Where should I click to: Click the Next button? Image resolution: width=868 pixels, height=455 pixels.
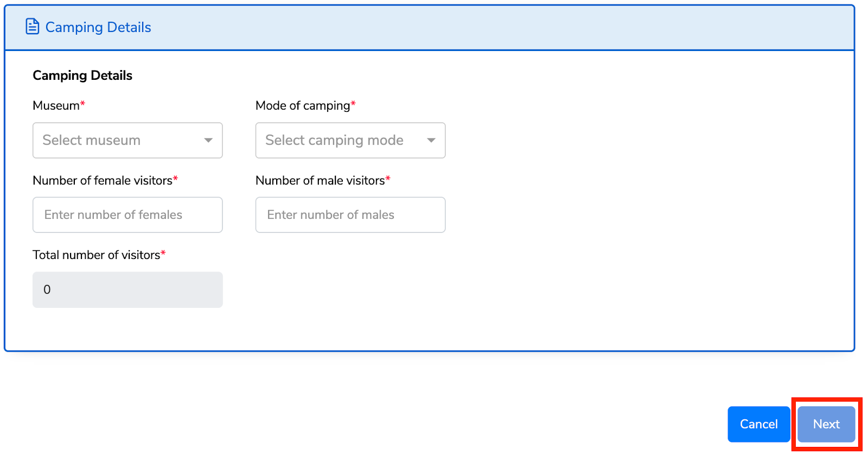click(x=826, y=424)
